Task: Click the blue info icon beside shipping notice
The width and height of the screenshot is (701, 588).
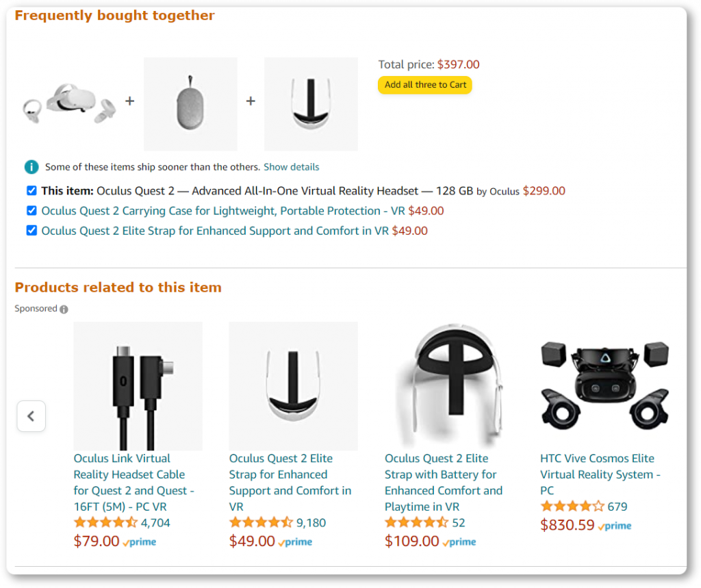Action: click(31, 167)
